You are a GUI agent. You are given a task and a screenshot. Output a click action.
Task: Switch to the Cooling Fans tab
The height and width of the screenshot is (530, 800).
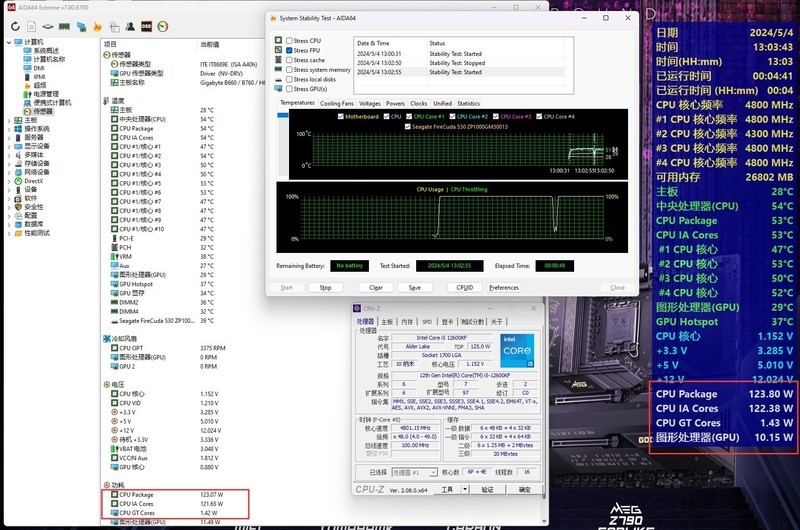tap(337, 103)
